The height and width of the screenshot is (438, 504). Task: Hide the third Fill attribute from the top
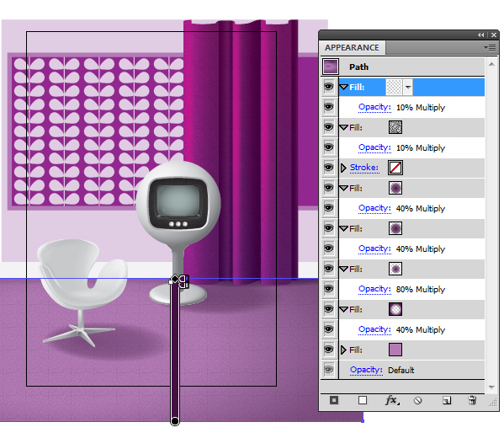tap(328, 188)
